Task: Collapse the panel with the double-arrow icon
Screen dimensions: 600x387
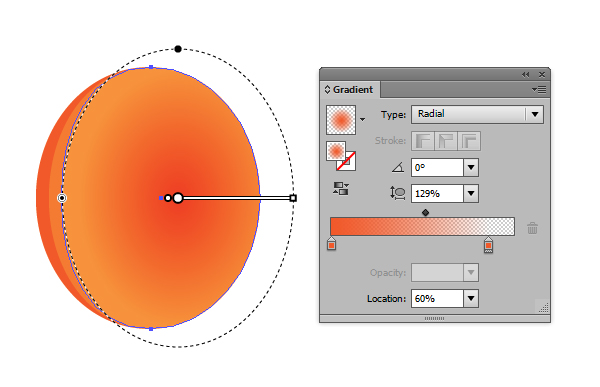Action: (x=525, y=75)
